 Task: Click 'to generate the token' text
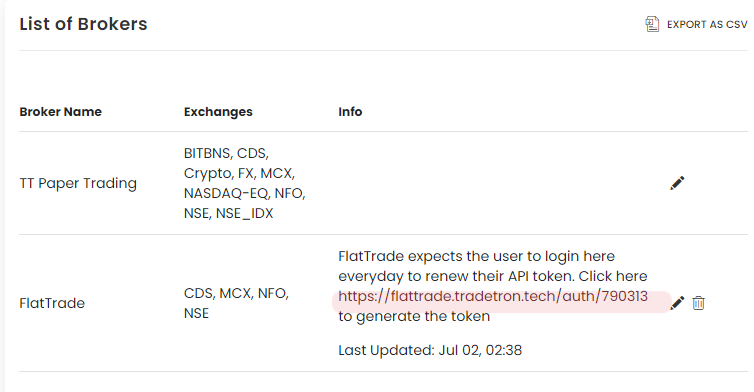point(414,316)
